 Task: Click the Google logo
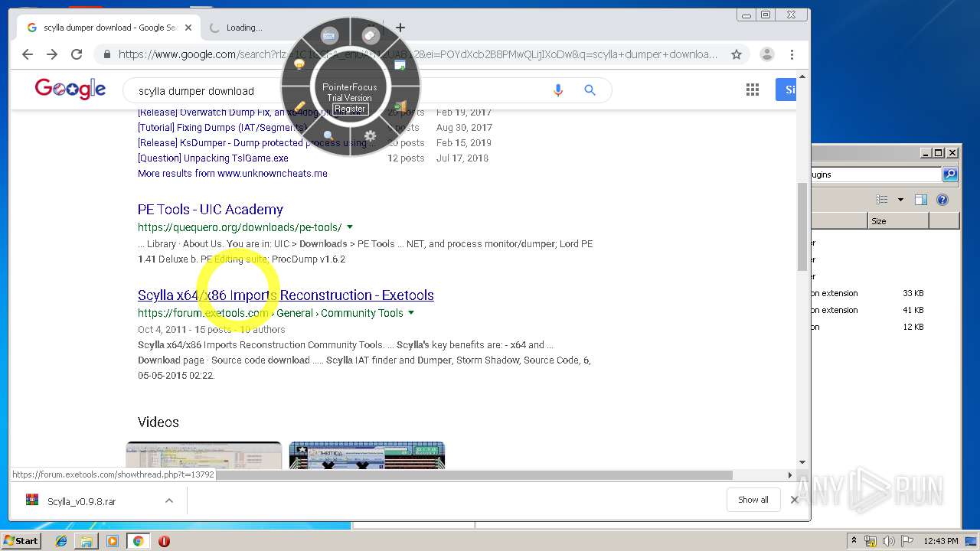(x=70, y=90)
